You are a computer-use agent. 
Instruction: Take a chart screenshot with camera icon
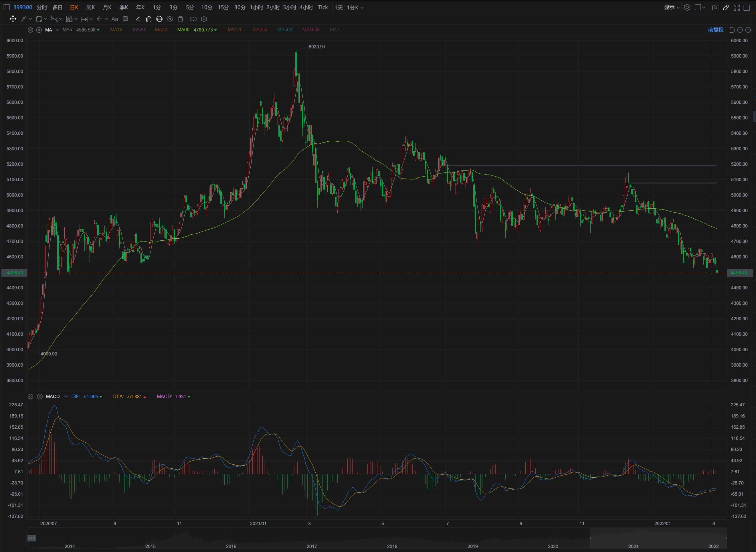point(715,7)
